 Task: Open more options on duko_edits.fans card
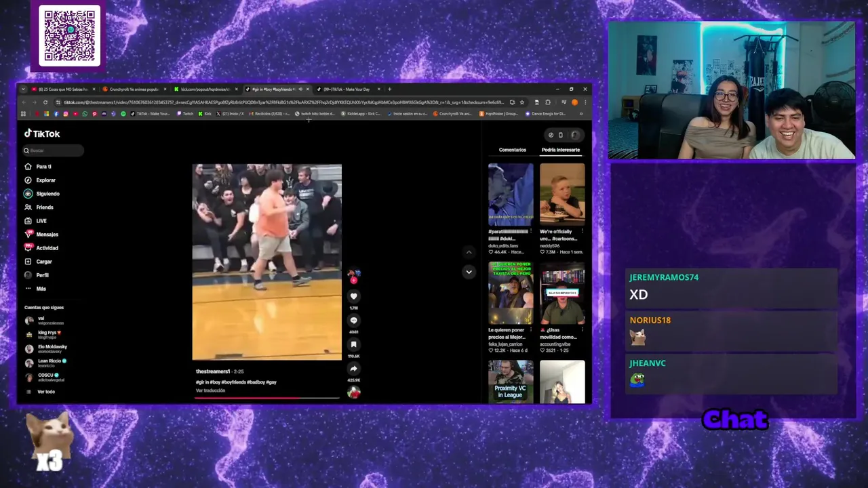pos(530,232)
